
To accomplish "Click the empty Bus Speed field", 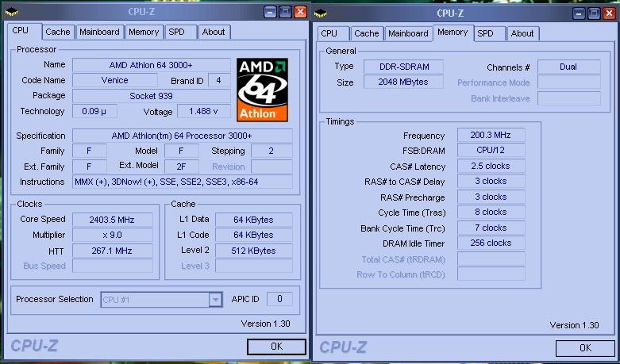I will (x=112, y=266).
